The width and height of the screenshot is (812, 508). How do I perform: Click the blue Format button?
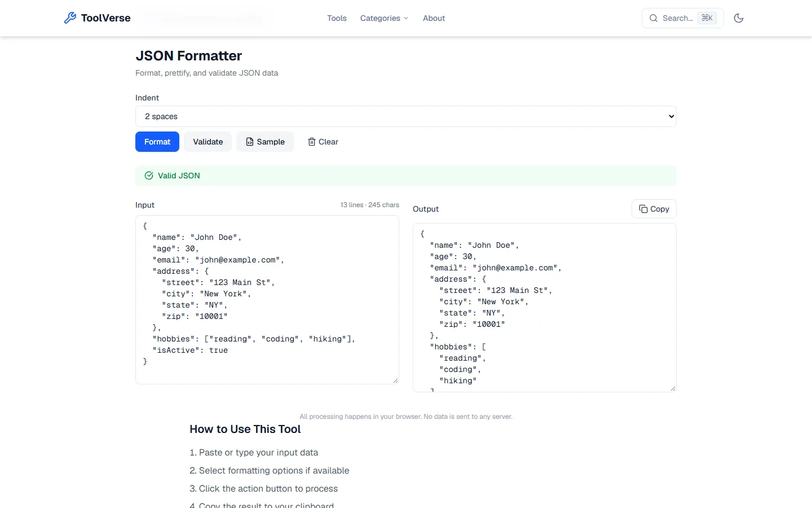157,142
